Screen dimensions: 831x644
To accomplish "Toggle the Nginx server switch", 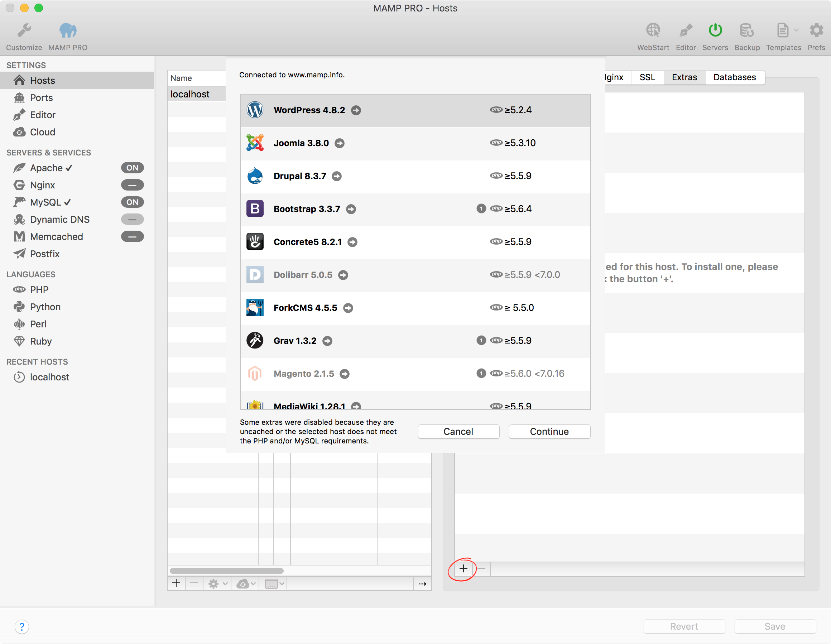I will 132,185.
